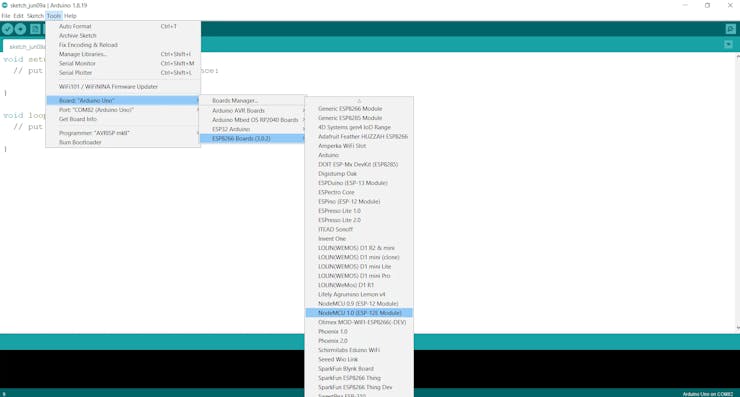
Task: Open the Serial Monitor magnifier icon
Action: pyautogui.click(x=730, y=29)
